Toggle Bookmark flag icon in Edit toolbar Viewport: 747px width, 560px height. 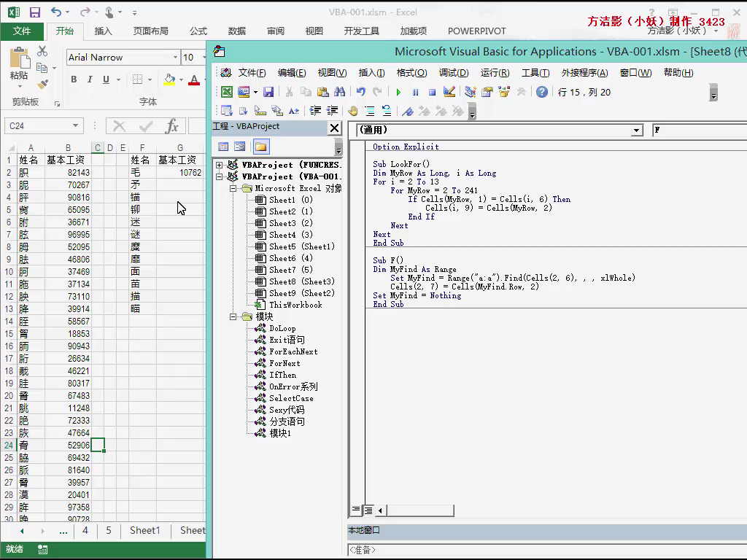[407, 111]
